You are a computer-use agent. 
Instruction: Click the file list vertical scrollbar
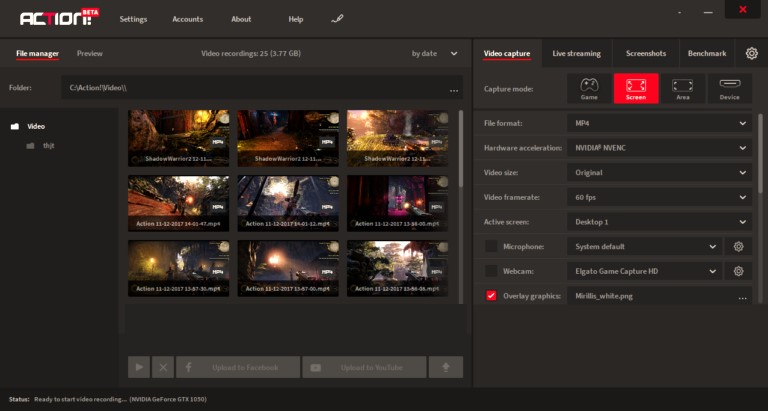click(460, 148)
